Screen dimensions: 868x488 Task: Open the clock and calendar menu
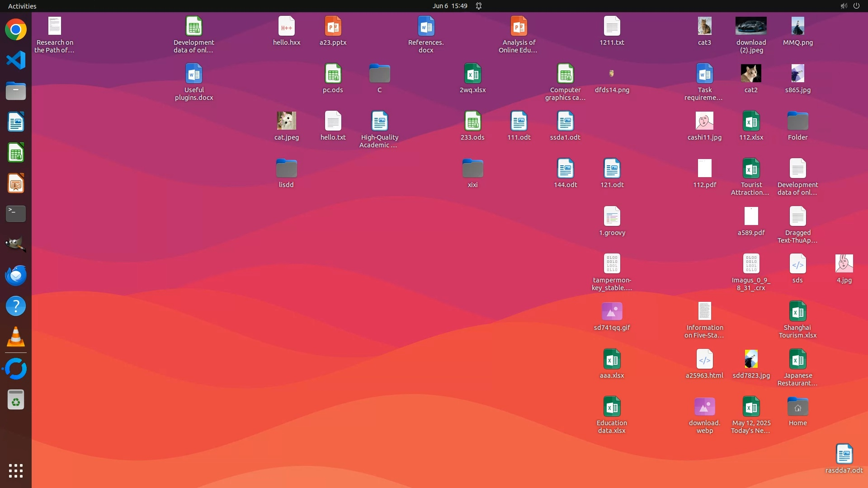[449, 6]
